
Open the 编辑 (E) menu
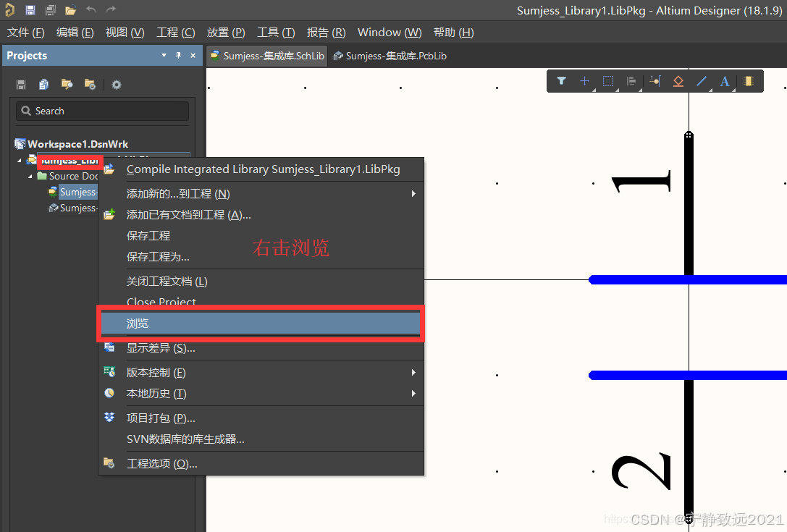pos(75,32)
